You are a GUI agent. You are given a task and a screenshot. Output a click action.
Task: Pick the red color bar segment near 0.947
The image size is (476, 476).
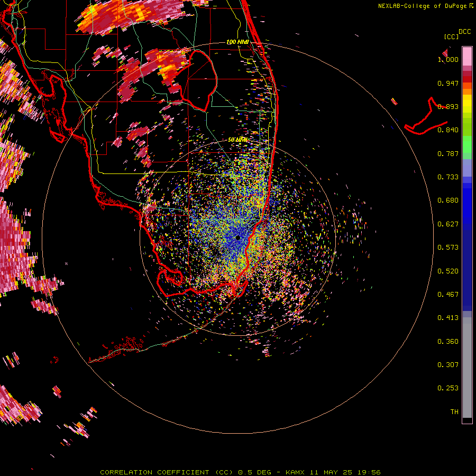(467, 79)
